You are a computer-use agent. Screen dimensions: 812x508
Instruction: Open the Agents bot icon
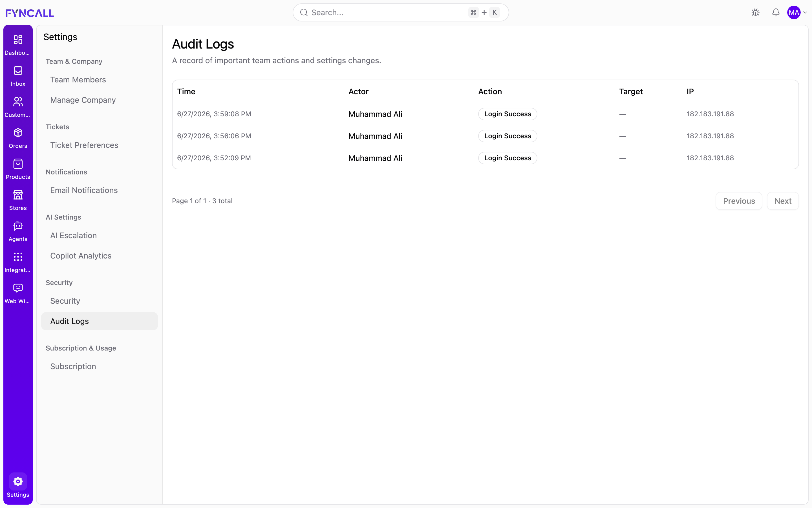18,226
